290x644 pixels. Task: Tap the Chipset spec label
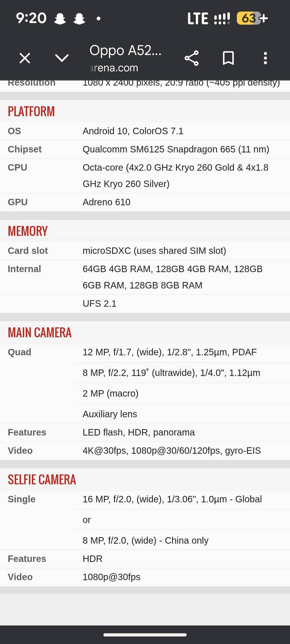pyautogui.click(x=25, y=149)
